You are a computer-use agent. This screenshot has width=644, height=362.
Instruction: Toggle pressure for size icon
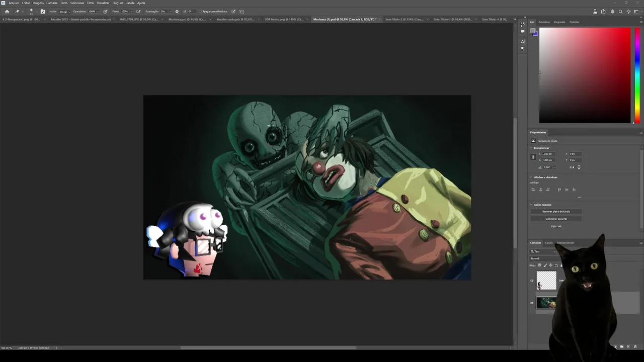233,11
